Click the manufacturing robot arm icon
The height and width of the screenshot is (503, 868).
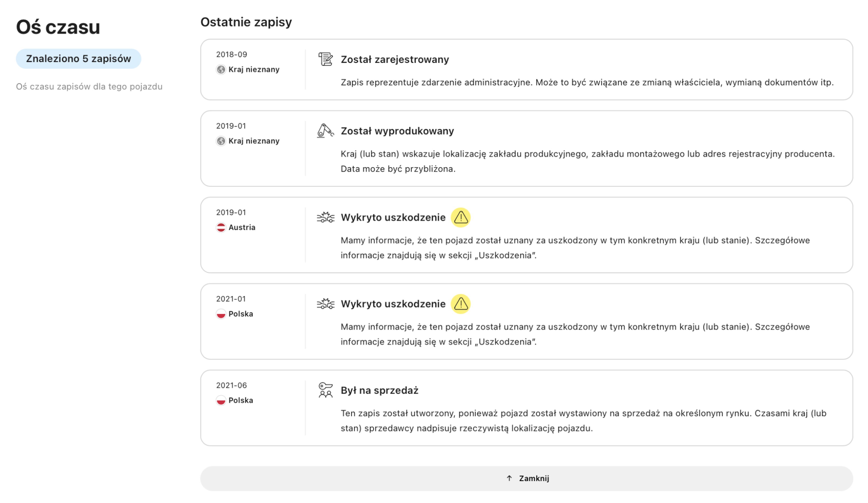coord(325,131)
